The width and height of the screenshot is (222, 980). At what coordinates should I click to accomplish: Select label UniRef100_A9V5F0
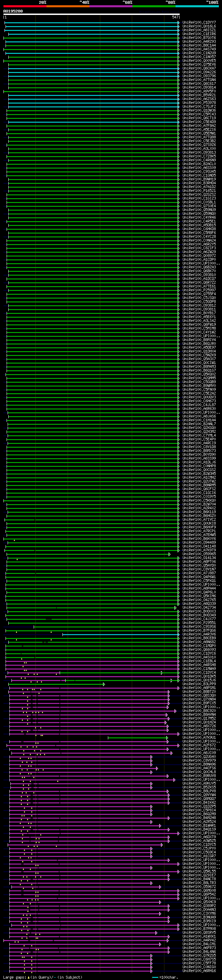click(x=199, y=91)
